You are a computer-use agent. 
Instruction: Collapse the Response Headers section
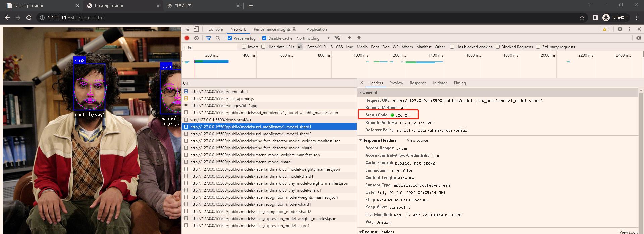pos(361,140)
